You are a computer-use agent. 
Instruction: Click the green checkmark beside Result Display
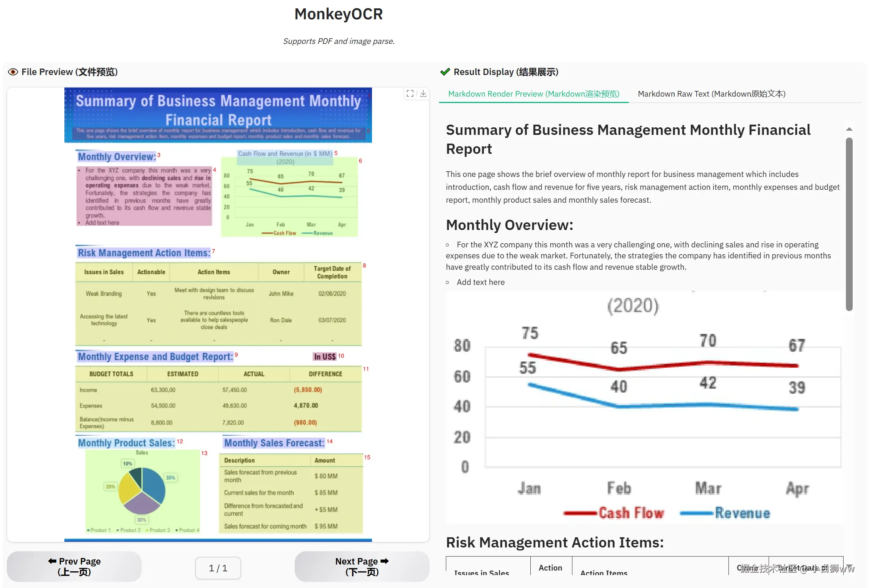click(x=445, y=72)
